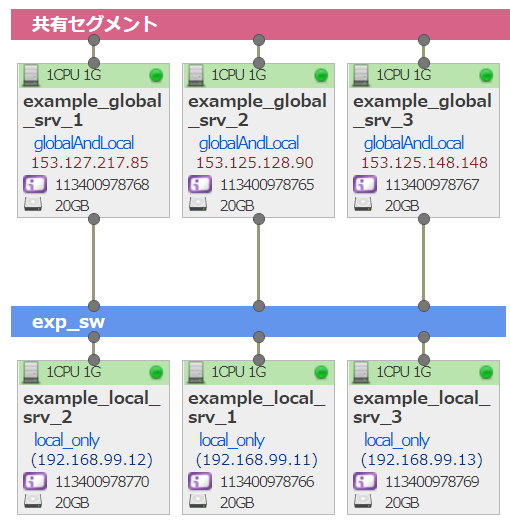Select the exp_sw switch bar

coord(258,322)
